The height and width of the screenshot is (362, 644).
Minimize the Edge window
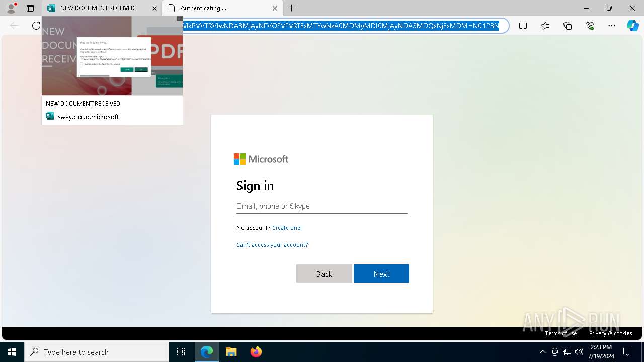point(586,8)
